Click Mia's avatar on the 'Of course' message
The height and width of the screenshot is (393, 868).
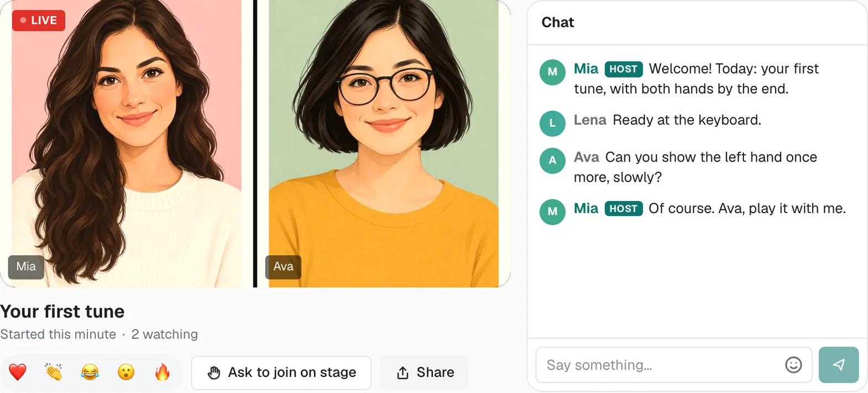[552, 212]
